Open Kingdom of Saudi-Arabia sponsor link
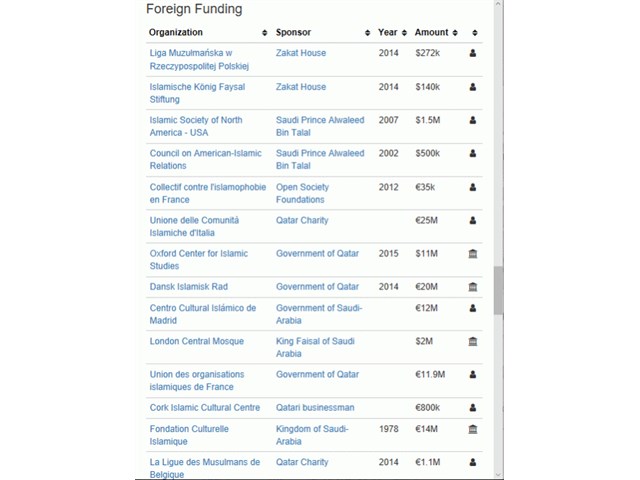The width and height of the screenshot is (640, 480). point(312,435)
